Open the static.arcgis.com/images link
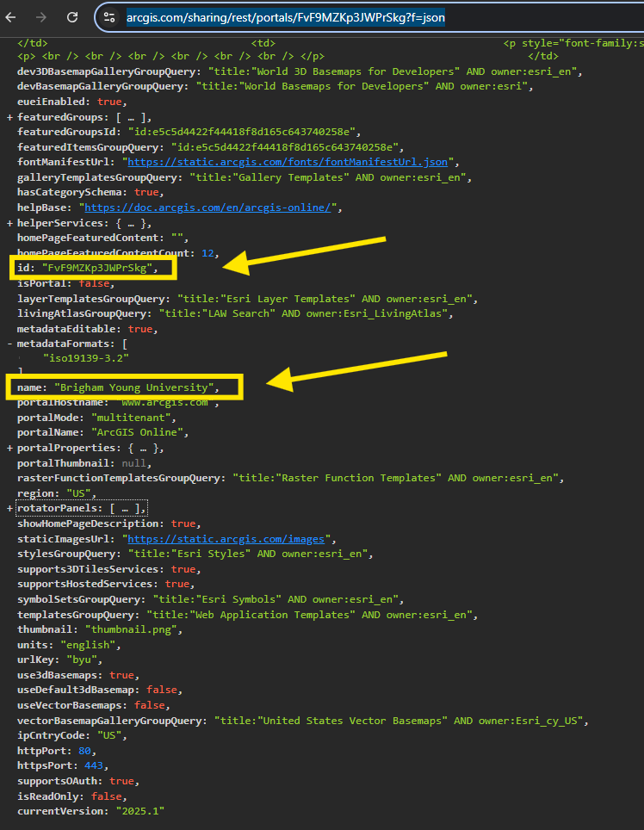Image resolution: width=644 pixels, height=830 pixels. click(x=226, y=539)
